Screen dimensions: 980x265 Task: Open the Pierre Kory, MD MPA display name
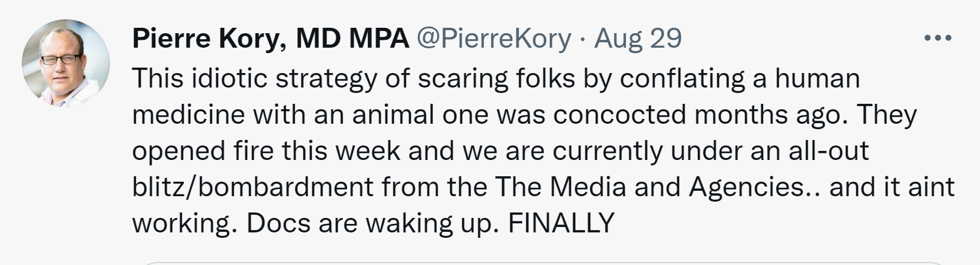click(270, 39)
